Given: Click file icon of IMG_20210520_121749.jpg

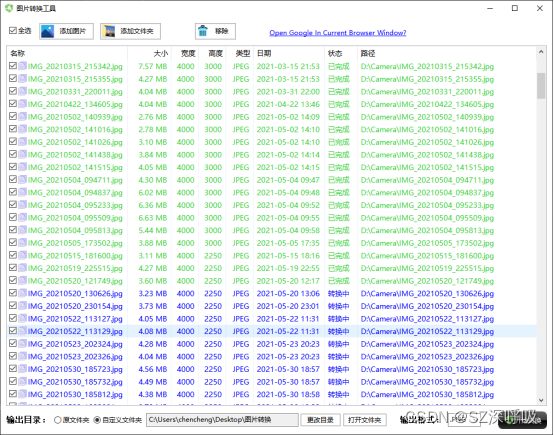Looking at the screenshot, I should 23,281.
